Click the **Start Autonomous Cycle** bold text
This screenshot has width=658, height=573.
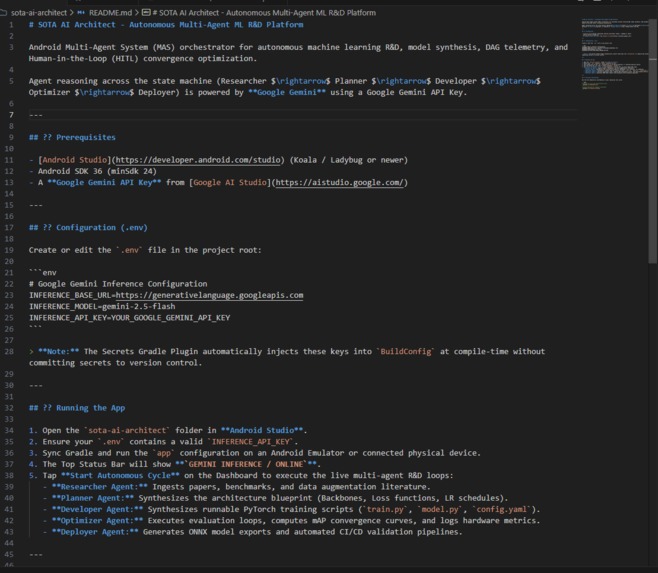click(120, 476)
